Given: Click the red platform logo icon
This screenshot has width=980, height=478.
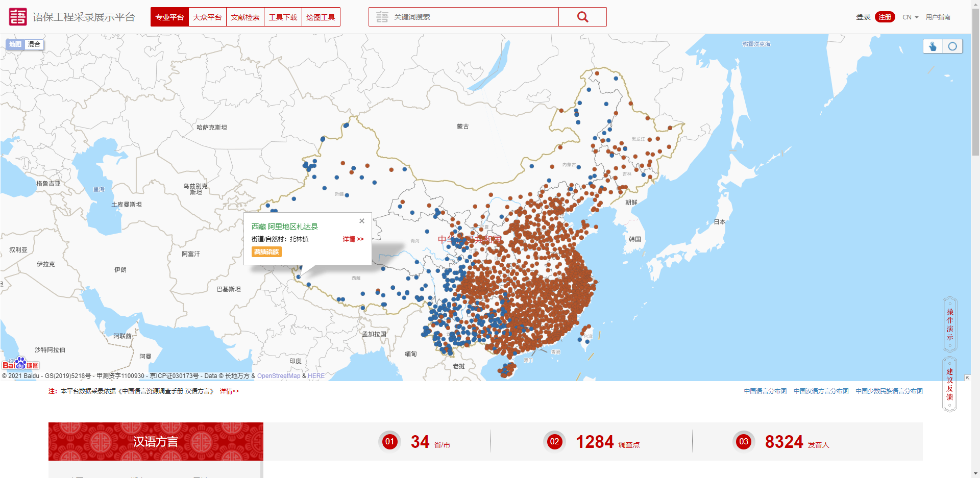Looking at the screenshot, I should pos(18,17).
